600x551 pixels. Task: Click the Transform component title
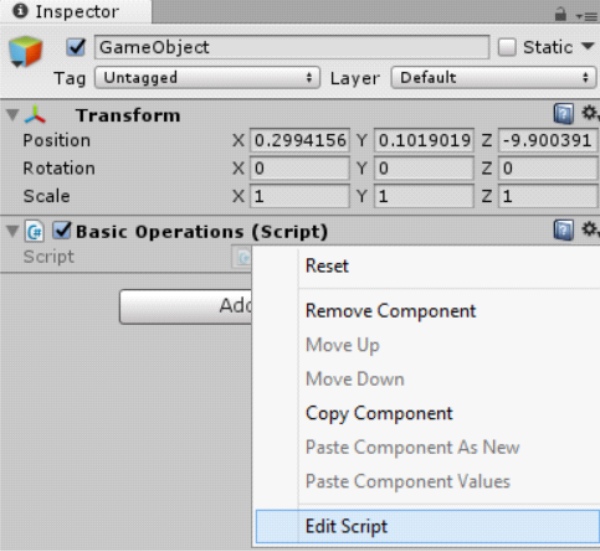pos(128,115)
